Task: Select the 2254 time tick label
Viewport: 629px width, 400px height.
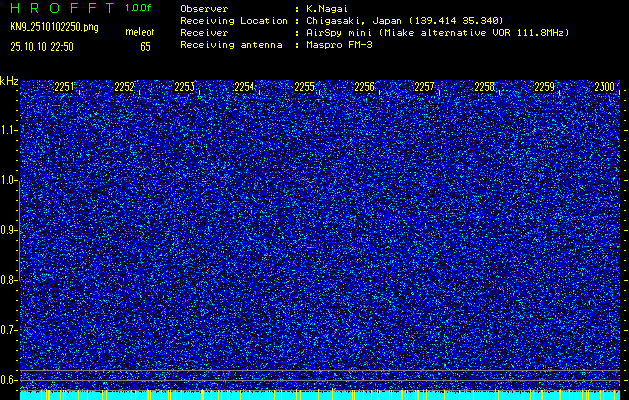Action: (x=244, y=87)
